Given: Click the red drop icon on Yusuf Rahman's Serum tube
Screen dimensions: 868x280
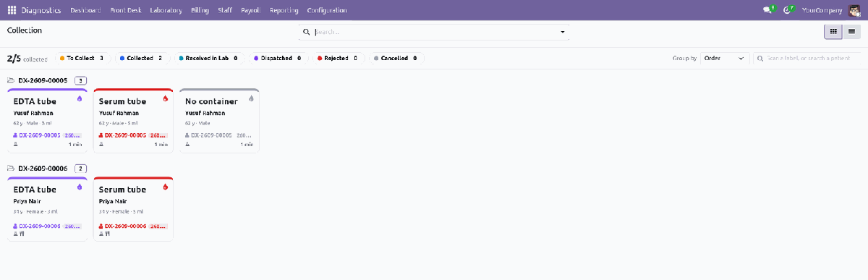Looking at the screenshot, I should click(165, 98).
